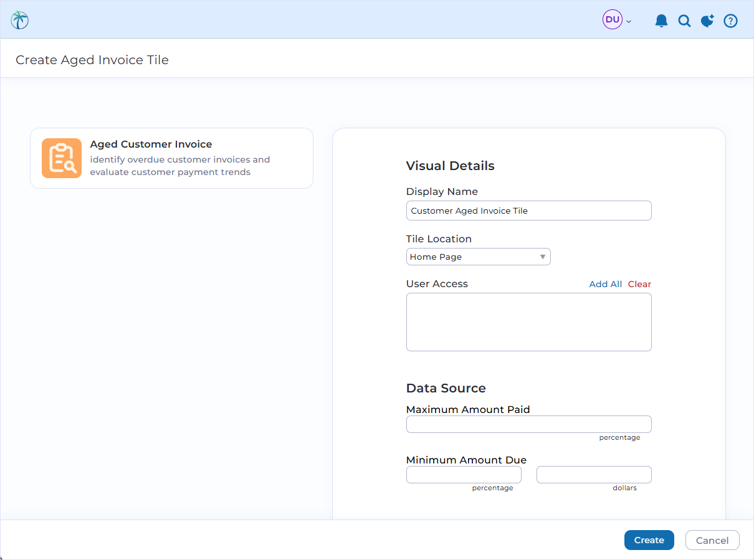Open the help question mark icon

tap(730, 21)
